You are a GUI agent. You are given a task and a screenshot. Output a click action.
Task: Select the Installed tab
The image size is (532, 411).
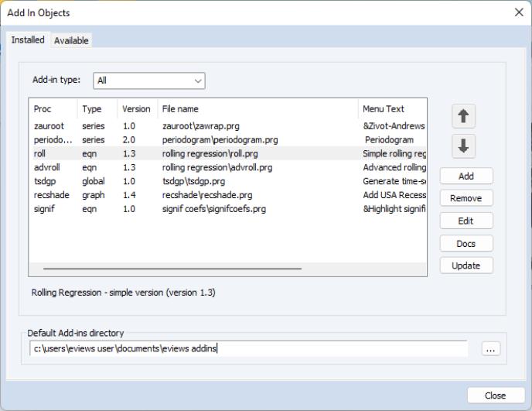point(28,39)
